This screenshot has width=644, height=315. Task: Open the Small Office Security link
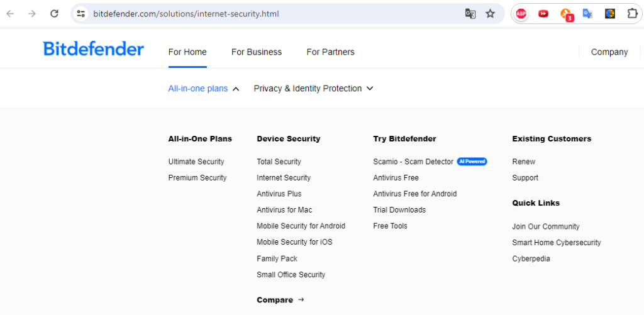(x=291, y=275)
